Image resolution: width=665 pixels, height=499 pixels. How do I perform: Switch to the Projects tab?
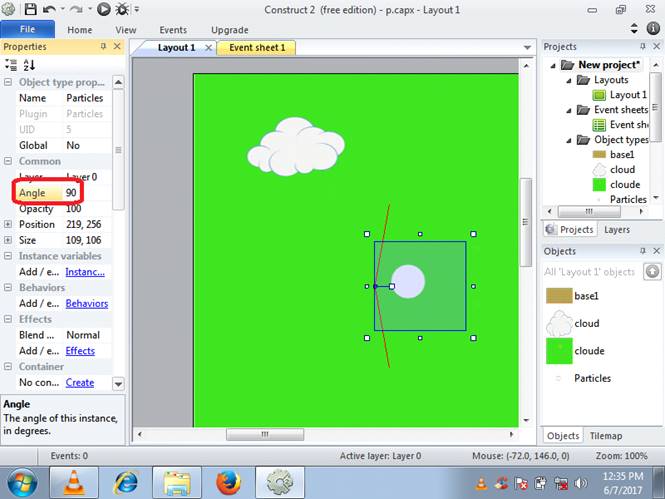pos(570,229)
